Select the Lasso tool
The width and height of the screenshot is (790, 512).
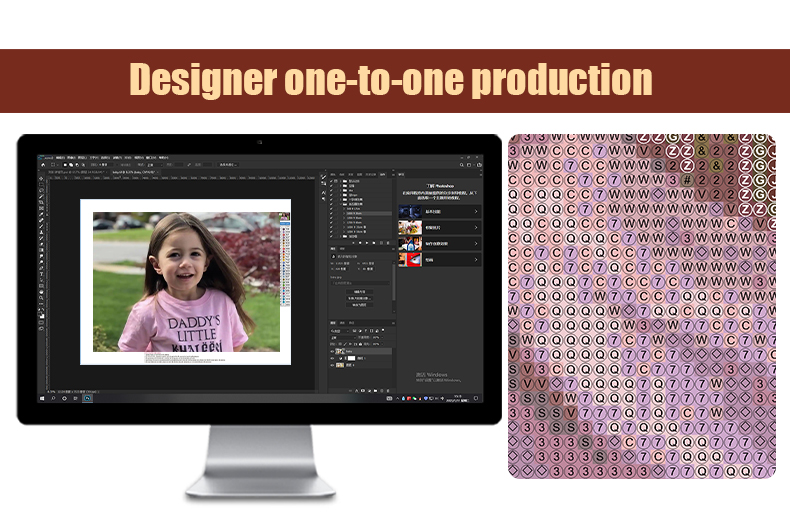[x=41, y=190]
